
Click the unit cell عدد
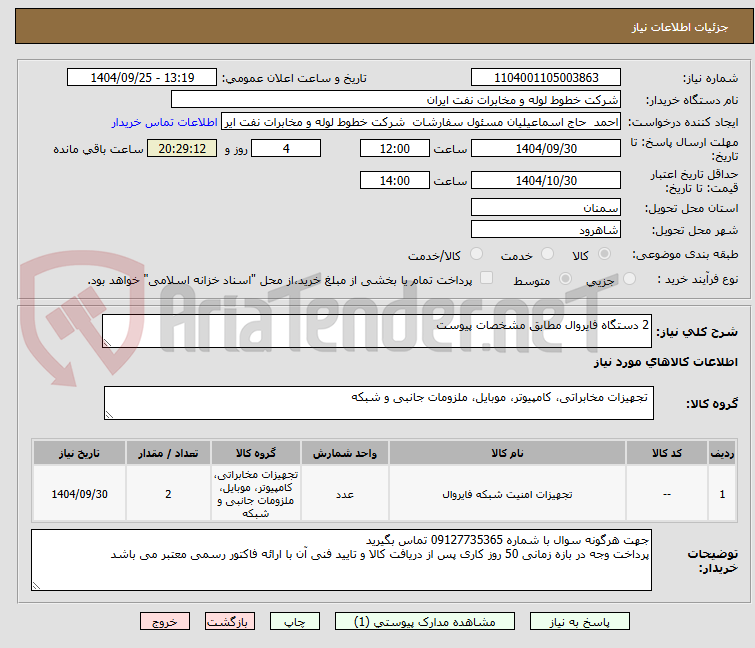pos(345,494)
